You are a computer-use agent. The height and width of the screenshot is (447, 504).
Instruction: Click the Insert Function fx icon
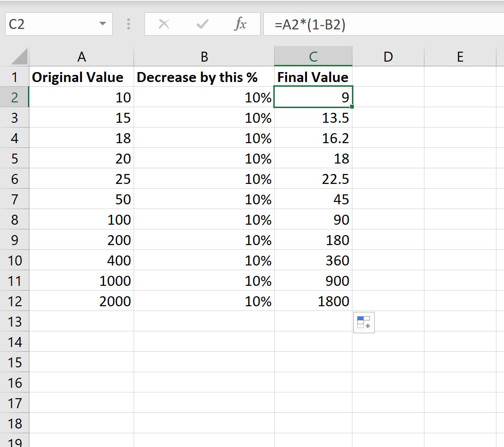(240, 24)
